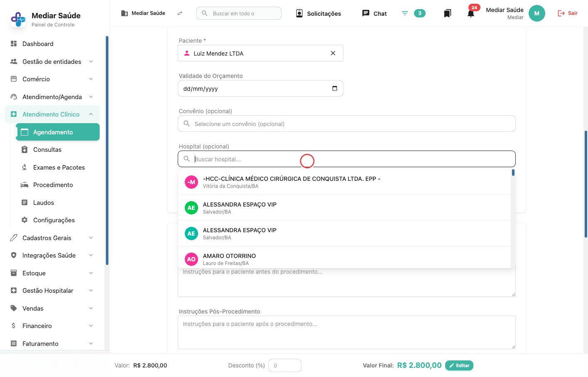Image resolution: width=588 pixels, height=377 pixels.
Task: Click the Validade do Orçamento date field
Action: [x=260, y=88]
